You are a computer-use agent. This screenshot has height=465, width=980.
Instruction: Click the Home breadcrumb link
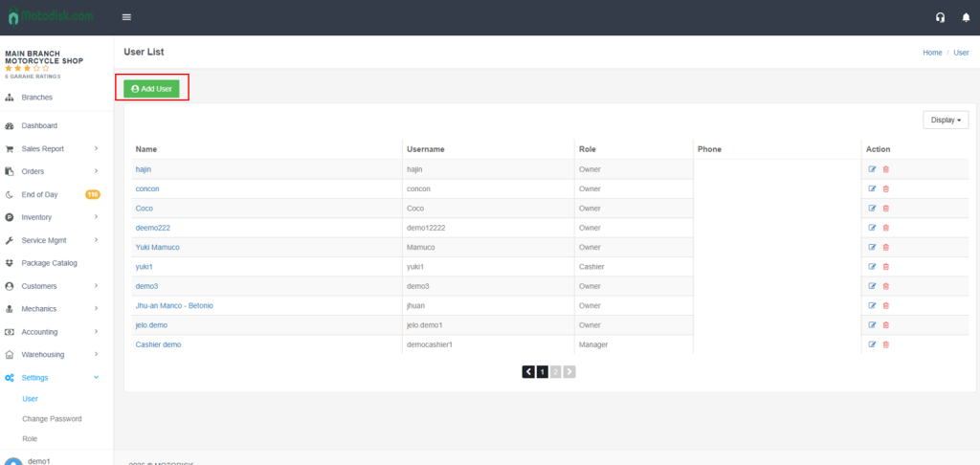(932, 53)
